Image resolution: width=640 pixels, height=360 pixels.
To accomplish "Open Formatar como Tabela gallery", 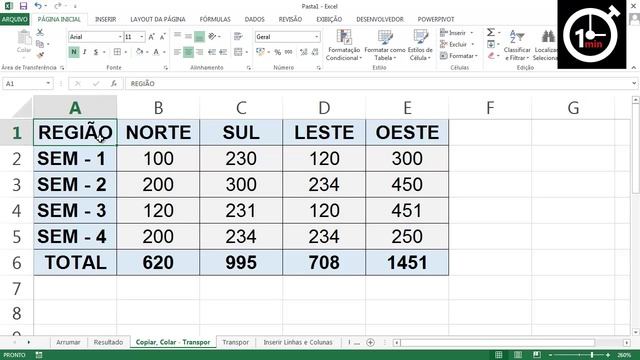I will point(384,45).
